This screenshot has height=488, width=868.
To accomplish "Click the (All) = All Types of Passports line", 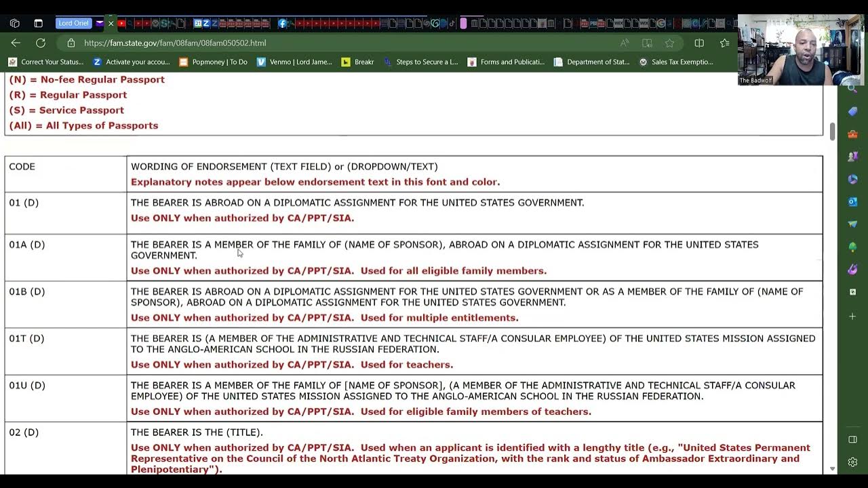I will [83, 125].
